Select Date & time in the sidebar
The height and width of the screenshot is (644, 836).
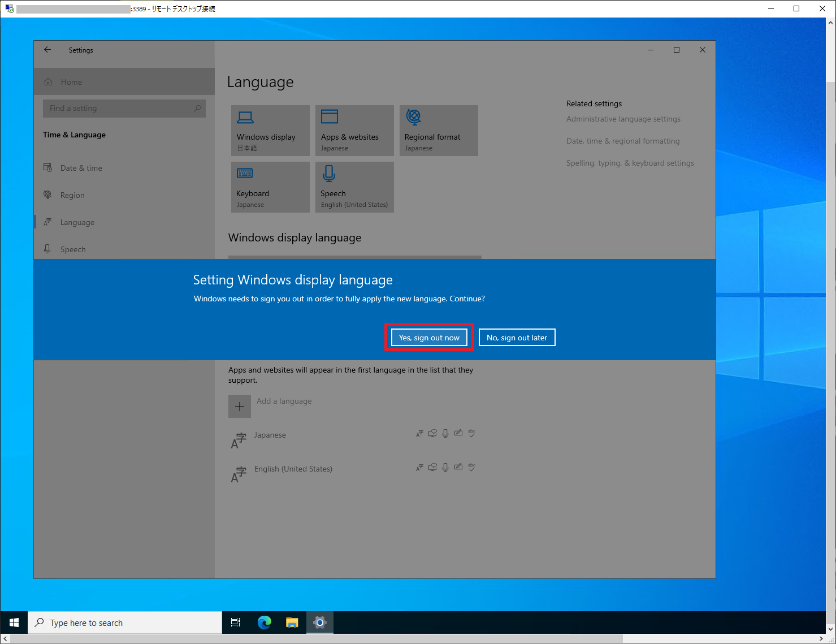pyautogui.click(x=81, y=167)
